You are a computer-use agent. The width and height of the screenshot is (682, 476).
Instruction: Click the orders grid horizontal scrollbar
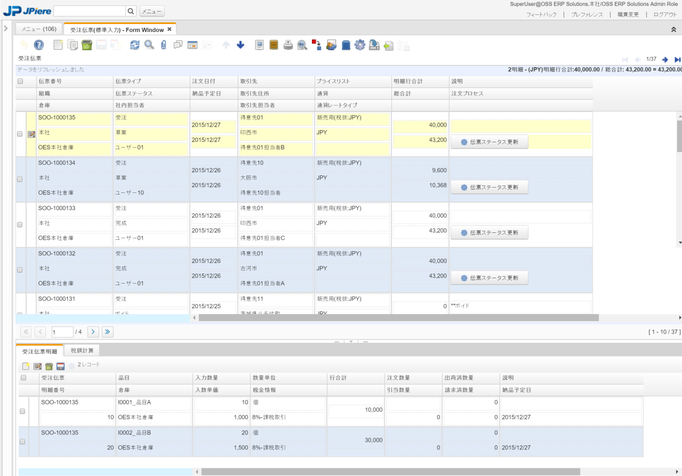(398, 318)
